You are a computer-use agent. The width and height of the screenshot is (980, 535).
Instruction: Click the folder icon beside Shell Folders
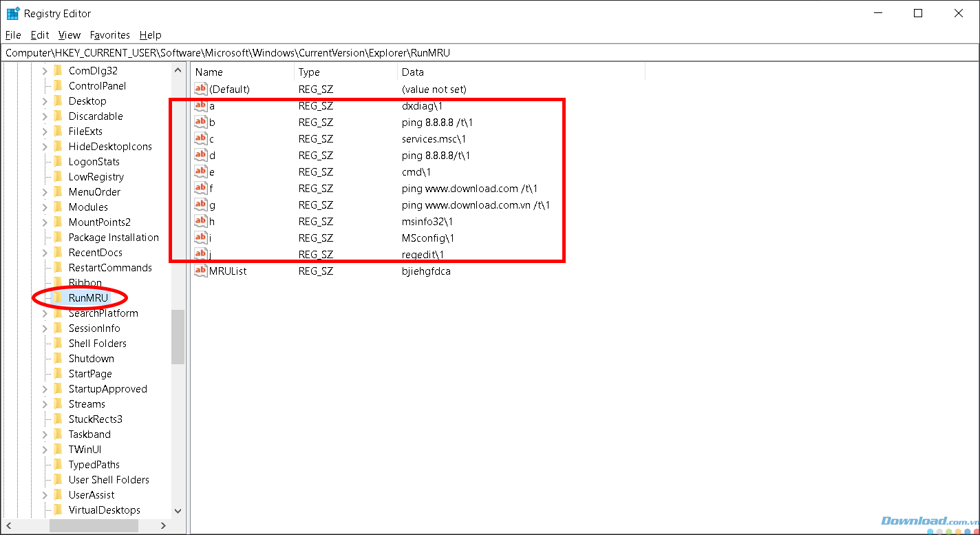pos(58,344)
